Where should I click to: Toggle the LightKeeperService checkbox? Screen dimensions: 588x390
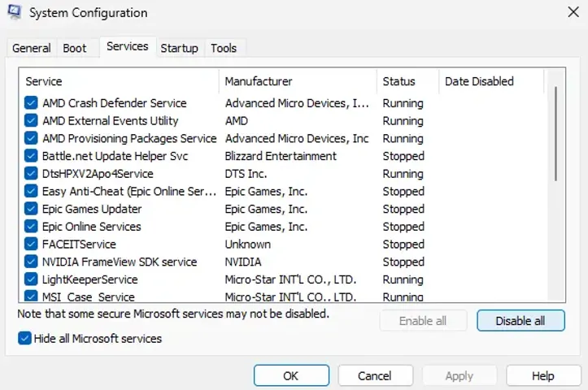pyautogui.click(x=31, y=279)
